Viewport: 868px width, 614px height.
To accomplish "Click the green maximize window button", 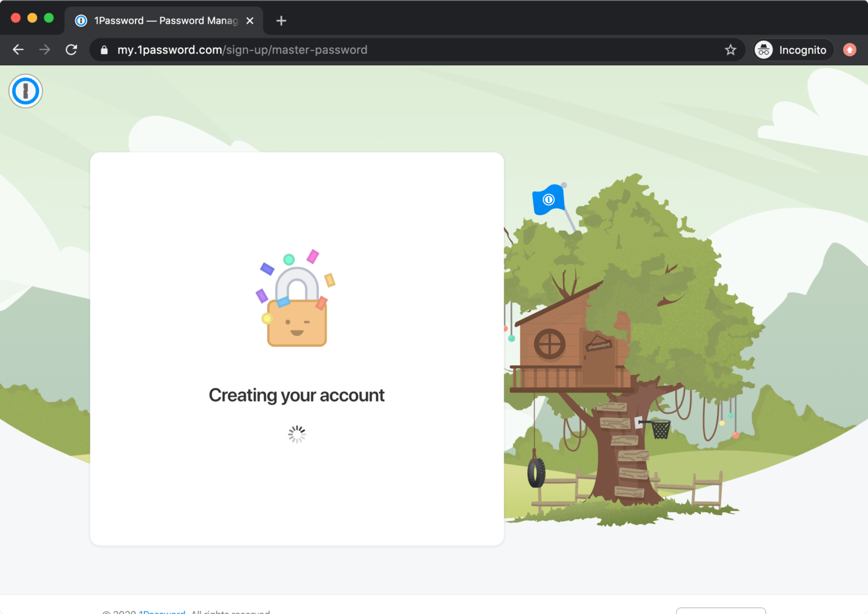I will pos(49,18).
